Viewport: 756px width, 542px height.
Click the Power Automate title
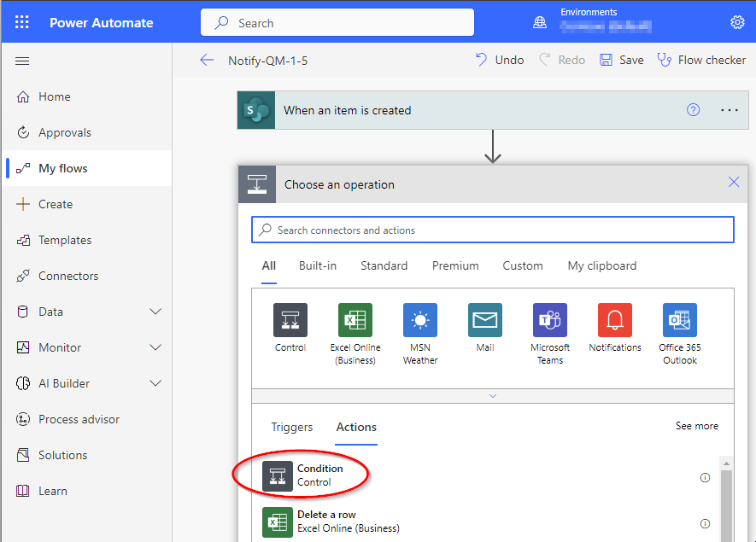point(102,23)
